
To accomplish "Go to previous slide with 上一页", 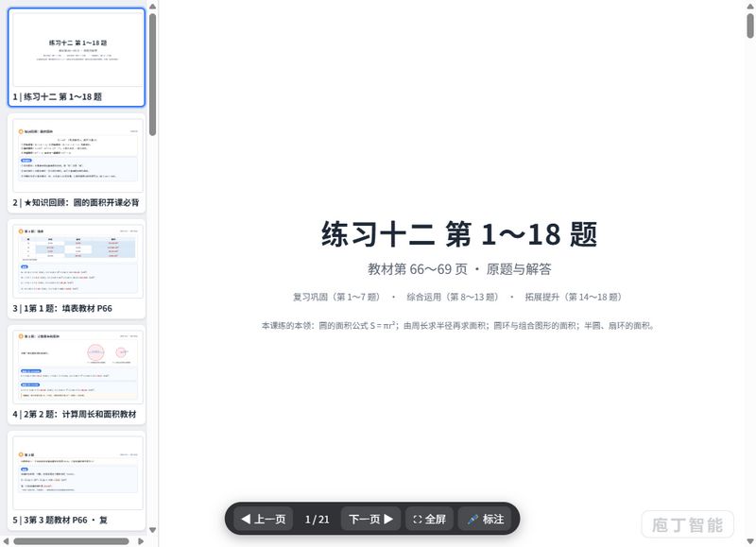I will point(264,519).
